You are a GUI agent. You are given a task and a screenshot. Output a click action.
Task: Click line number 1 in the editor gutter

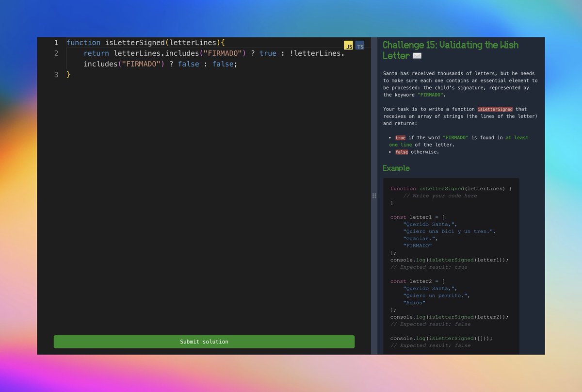click(56, 43)
